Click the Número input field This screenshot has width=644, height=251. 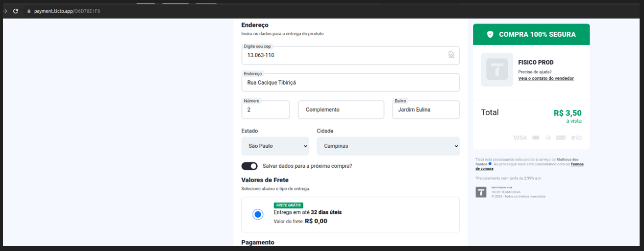265,110
